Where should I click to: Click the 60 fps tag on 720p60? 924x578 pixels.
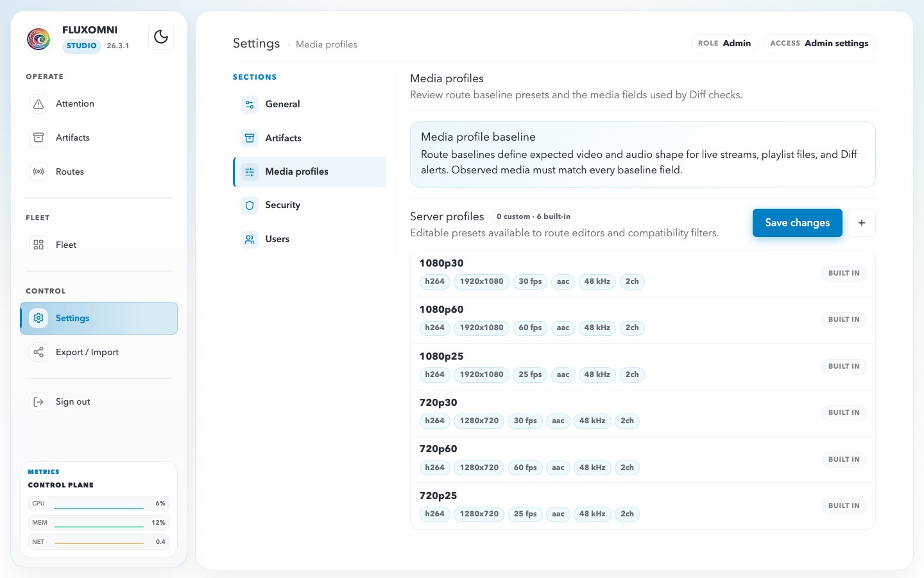[525, 468]
